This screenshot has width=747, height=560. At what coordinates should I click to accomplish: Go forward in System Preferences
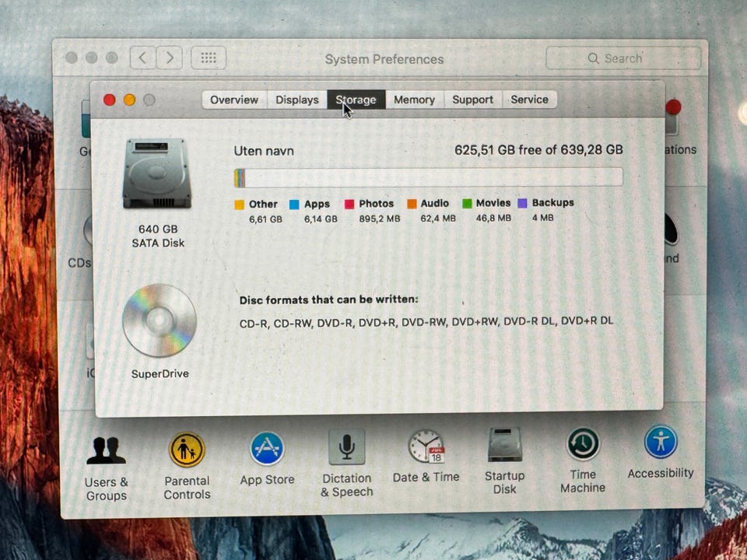169,58
